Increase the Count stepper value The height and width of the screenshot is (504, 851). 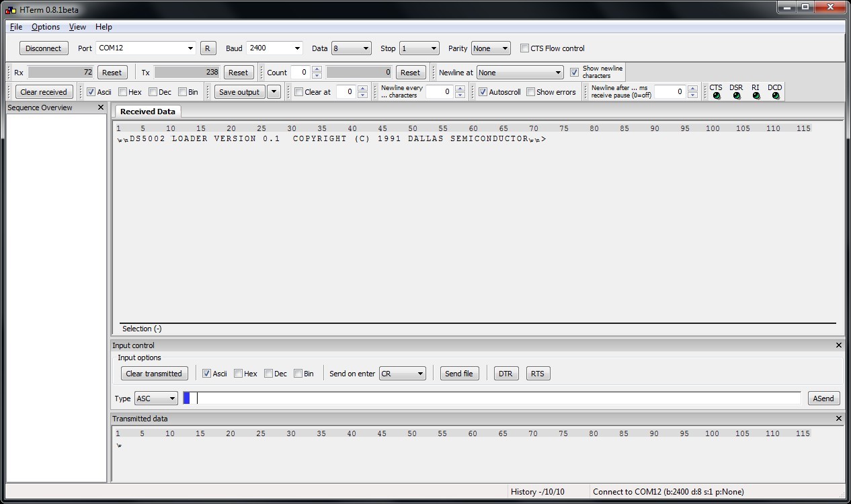point(317,69)
